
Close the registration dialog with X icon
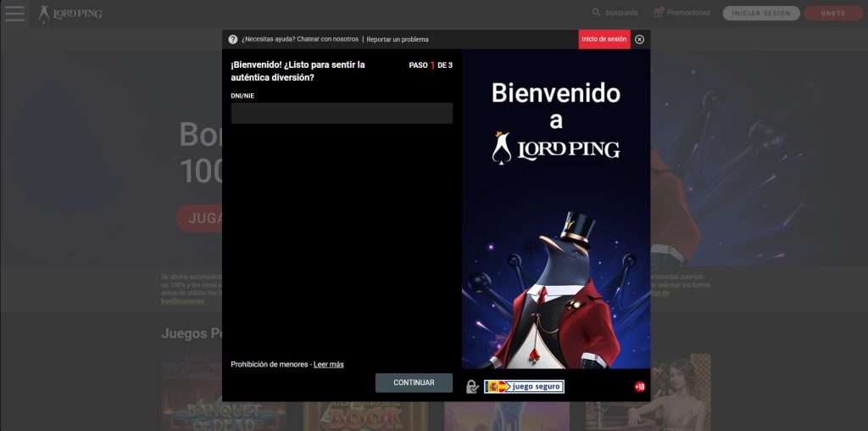639,39
